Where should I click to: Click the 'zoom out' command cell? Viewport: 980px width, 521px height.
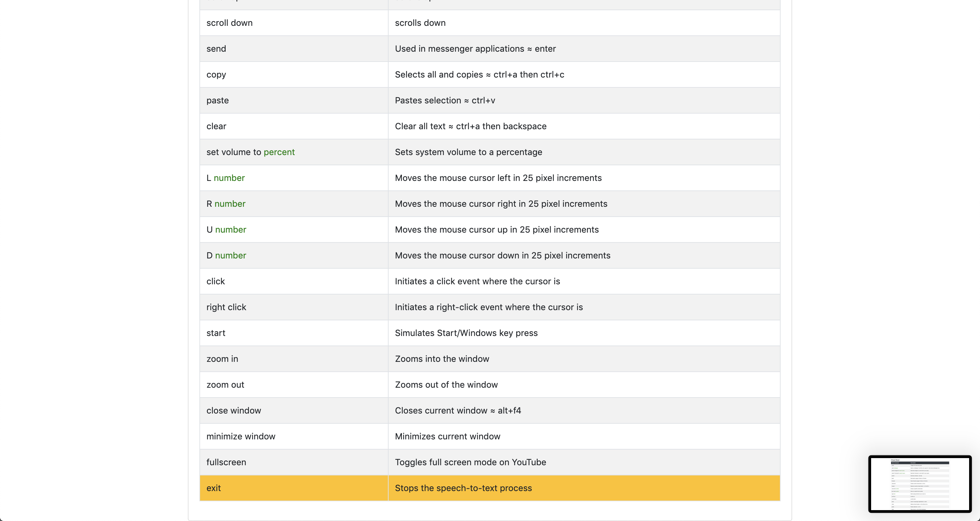(225, 385)
